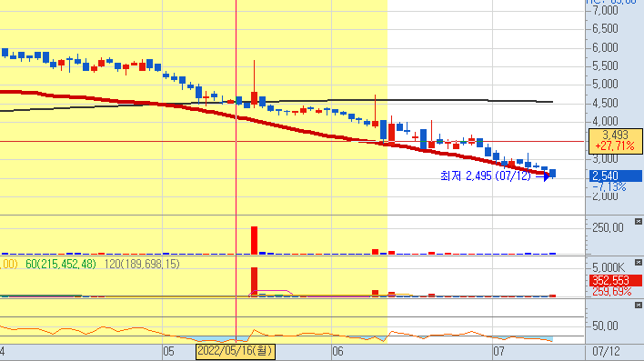This screenshot has height=361, width=644.
Task: Click the 05 month marker on axis
Action: [x=168, y=352]
